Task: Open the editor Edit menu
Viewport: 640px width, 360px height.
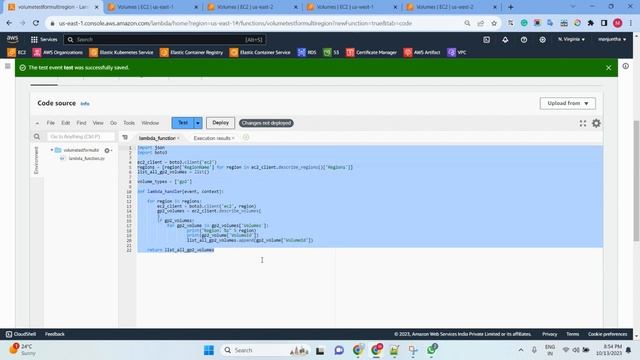Action: click(x=66, y=123)
